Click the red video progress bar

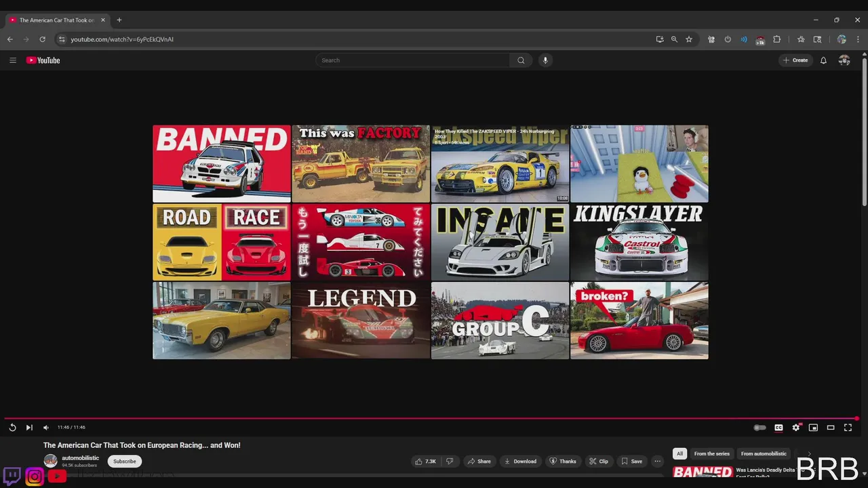(431, 418)
